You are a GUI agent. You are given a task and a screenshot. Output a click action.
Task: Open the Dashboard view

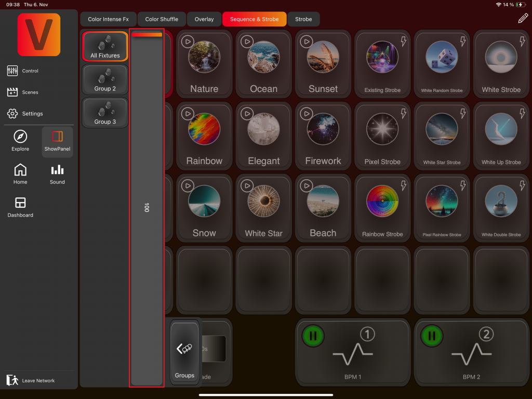click(x=20, y=207)
